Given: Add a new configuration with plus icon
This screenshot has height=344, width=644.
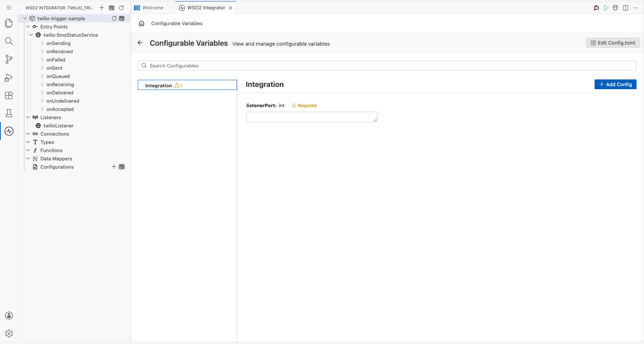Looking at the screenshot, I should 114,167.
